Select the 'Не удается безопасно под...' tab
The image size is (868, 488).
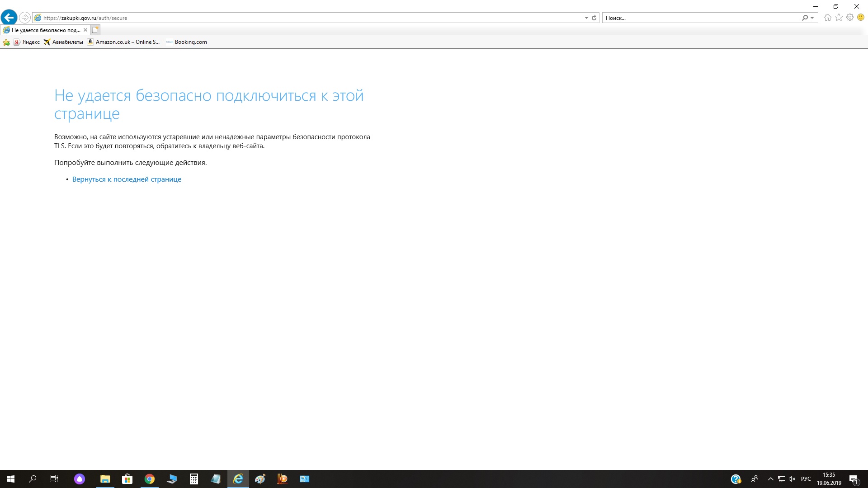[x=45, y=30]
